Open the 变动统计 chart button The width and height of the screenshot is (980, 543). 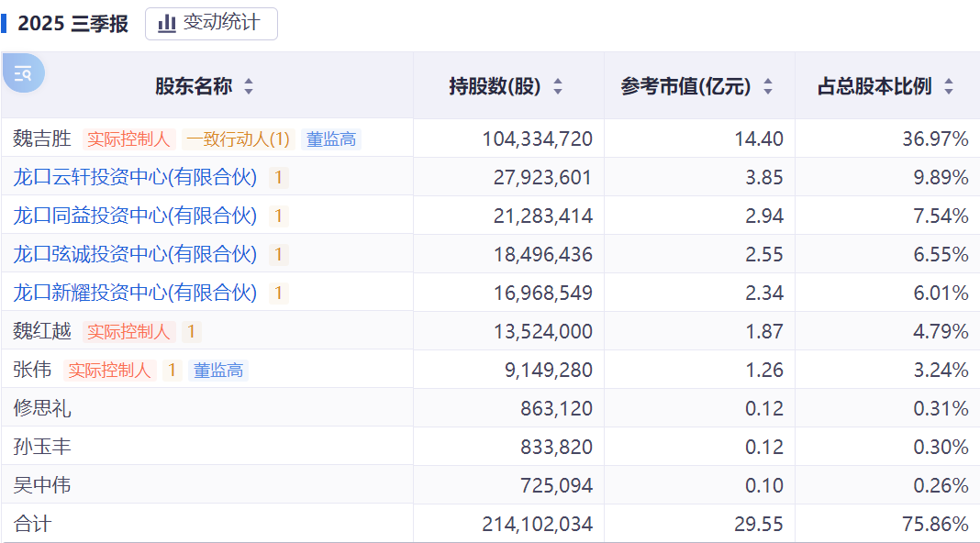coord(211,24)
